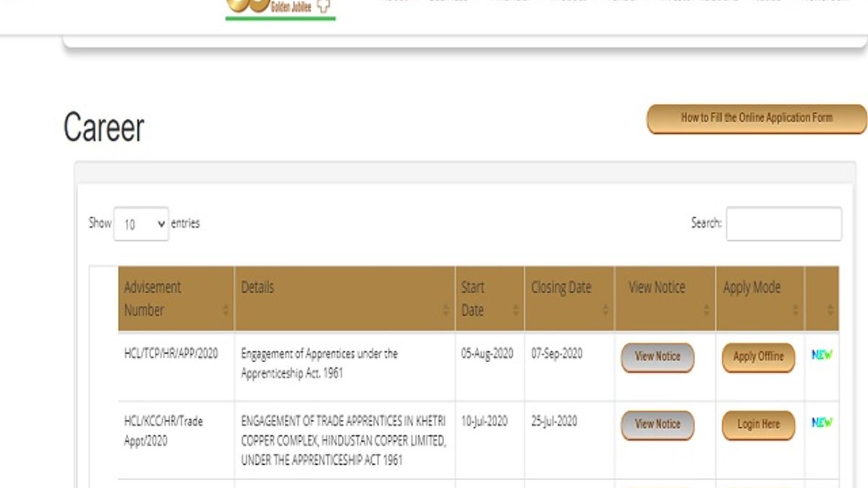This screenshot has height=488, width=868.
Task: Sort by Start Date column arrows
Action: click(x=516, y=310)
